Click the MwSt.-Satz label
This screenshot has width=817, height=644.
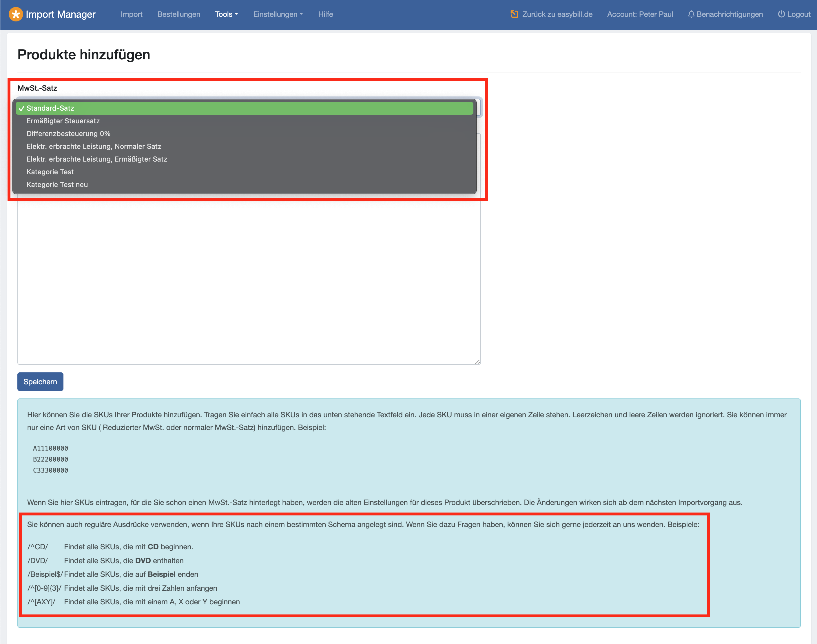click(37, 88)
